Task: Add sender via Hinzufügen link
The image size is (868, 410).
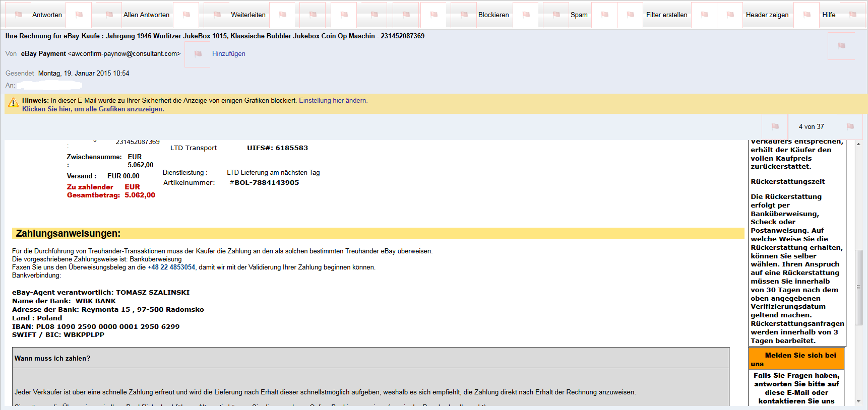Action: 229,54
